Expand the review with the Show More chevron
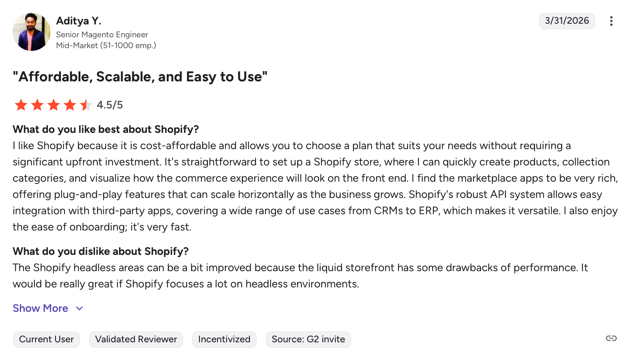 coord(79,308)
